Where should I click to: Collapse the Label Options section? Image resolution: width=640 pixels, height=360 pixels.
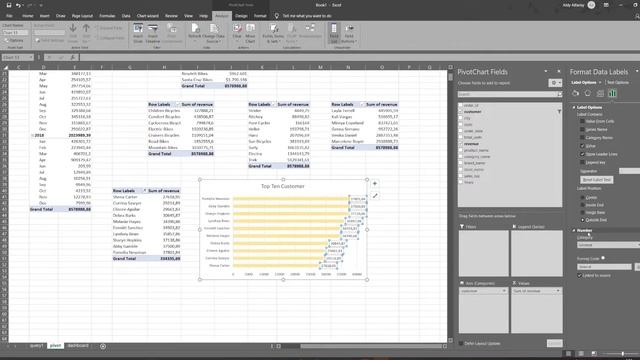[x=574, y=107]
